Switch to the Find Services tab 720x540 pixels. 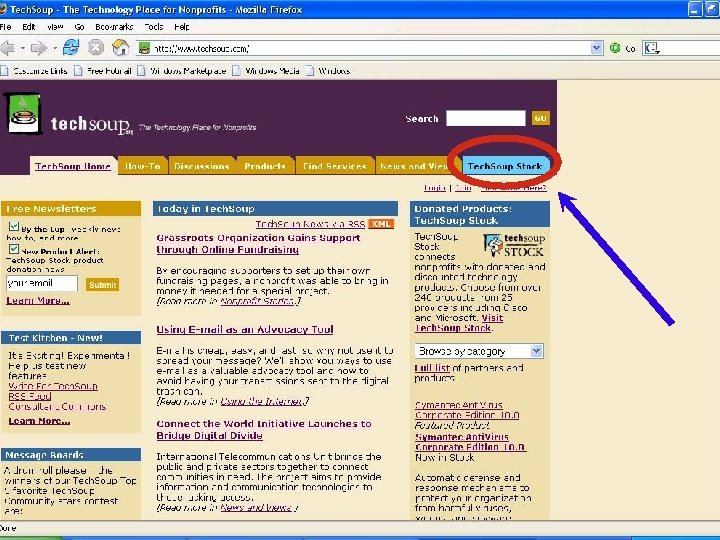click(334, 166)
